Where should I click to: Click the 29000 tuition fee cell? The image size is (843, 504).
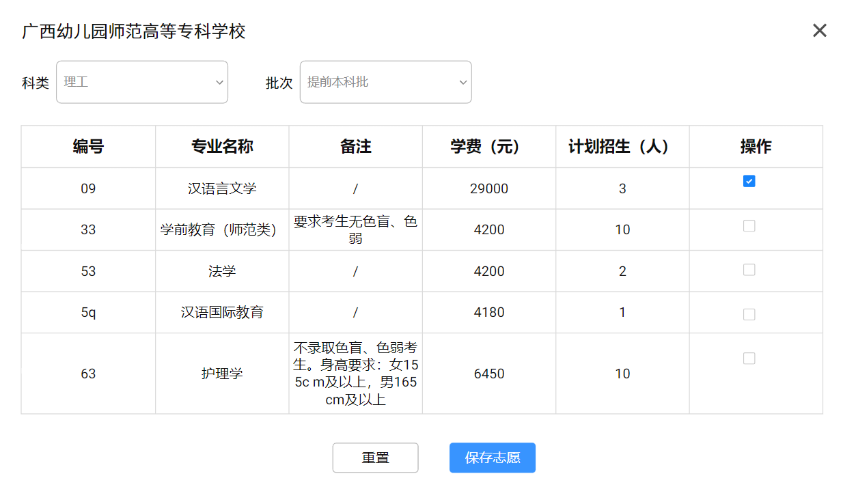pos(488,188)
